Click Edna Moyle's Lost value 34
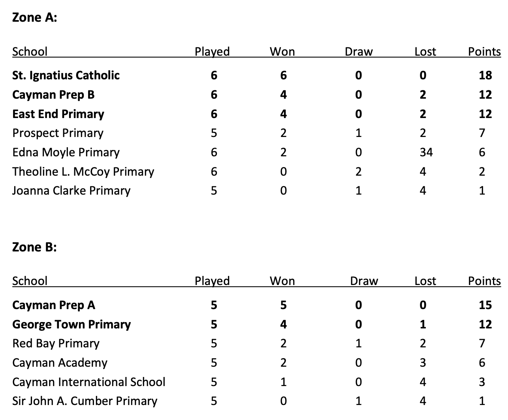Image resolution: width=508 pixels, height=420 pixels. (x=426, y=152)
